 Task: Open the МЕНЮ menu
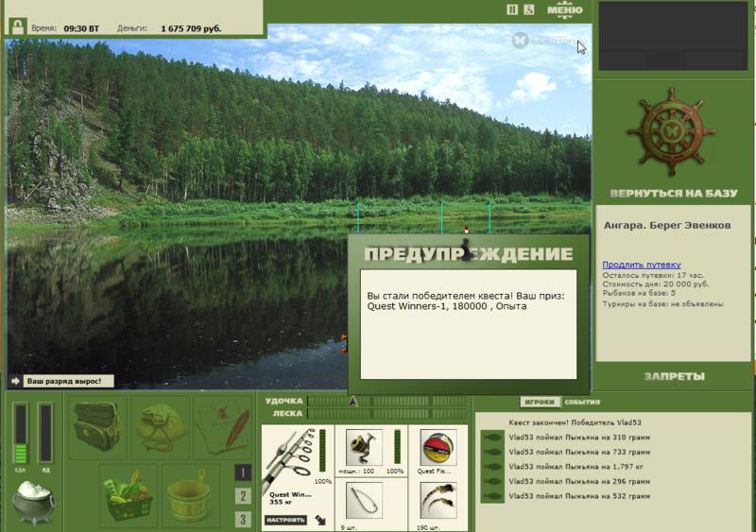(564, 10)
